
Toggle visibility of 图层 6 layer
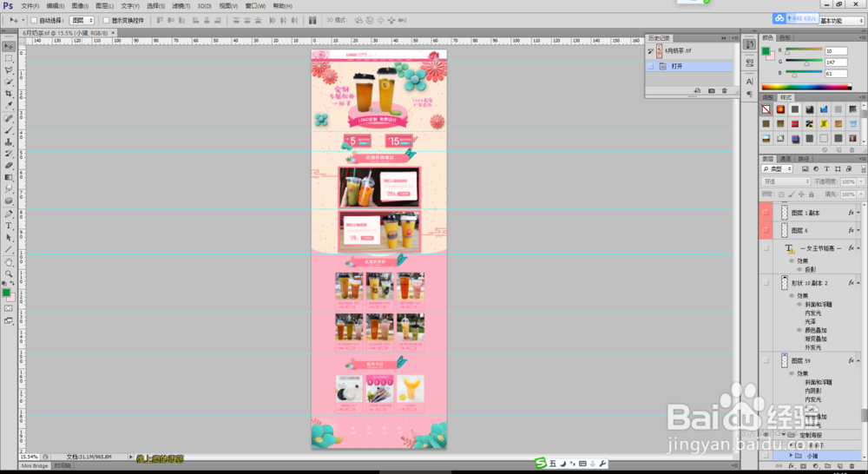point(766,230)
